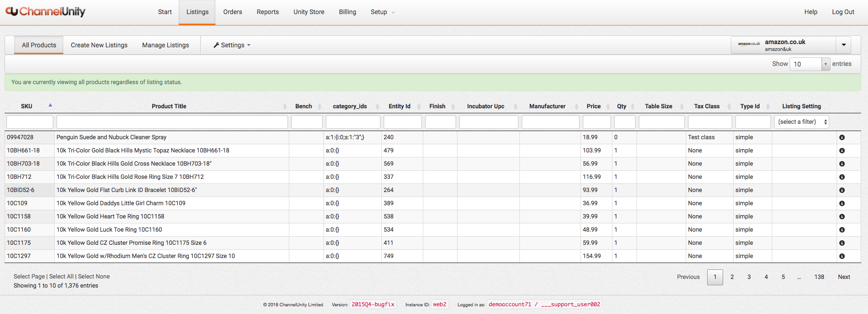868x314 pixels.
Task: Click the Select All link
Action: [61, 276]
